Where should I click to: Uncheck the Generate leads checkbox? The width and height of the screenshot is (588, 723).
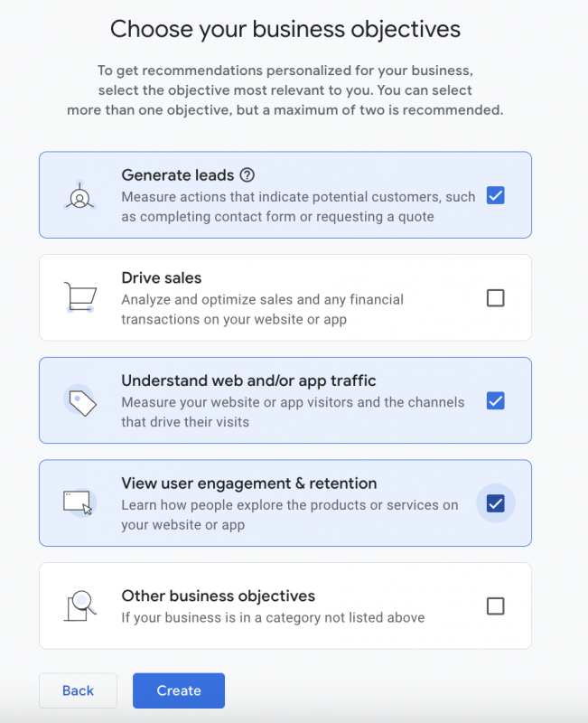495,195
